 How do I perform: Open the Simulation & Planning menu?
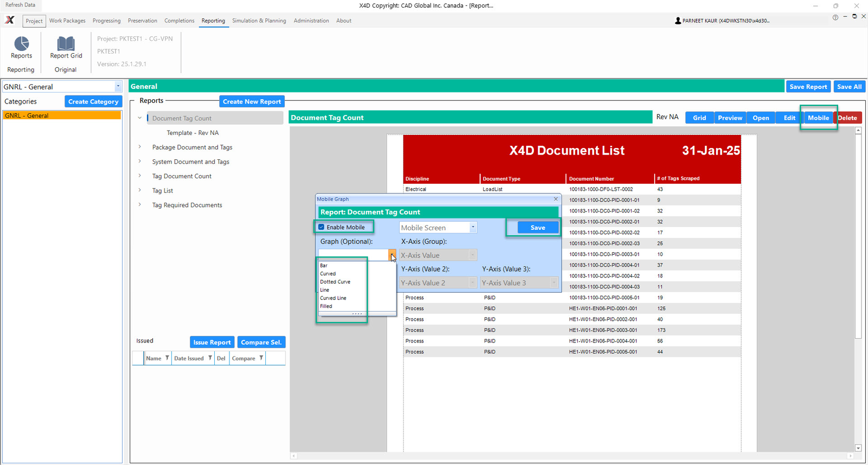point(259,21)
